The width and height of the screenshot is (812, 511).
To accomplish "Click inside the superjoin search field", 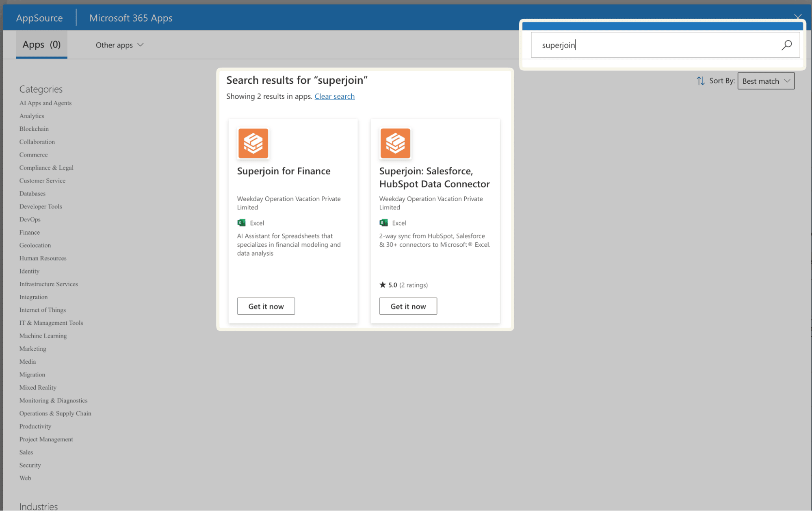I will click(654, 45).
